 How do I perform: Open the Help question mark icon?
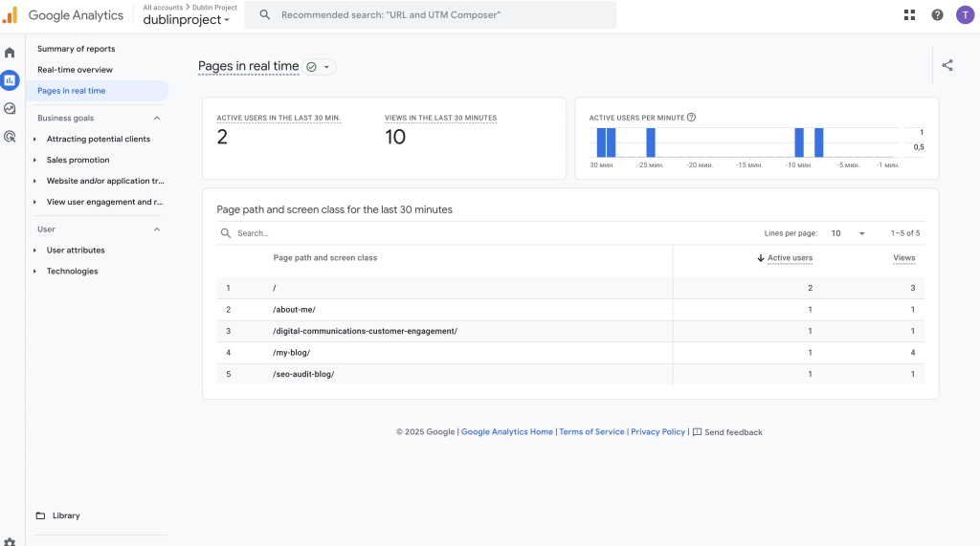coord(937,15)
